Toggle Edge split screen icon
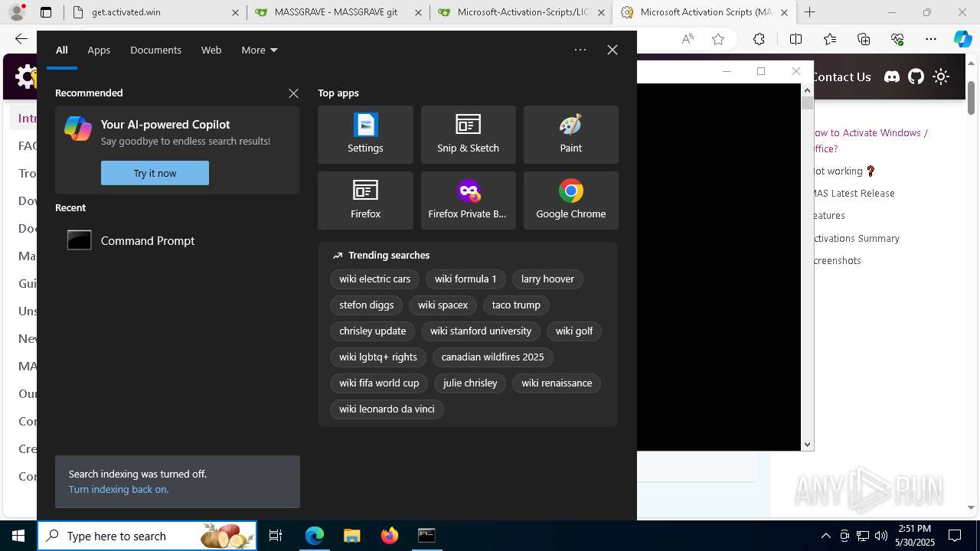This screenshot has height=551, width=980. 795,39
